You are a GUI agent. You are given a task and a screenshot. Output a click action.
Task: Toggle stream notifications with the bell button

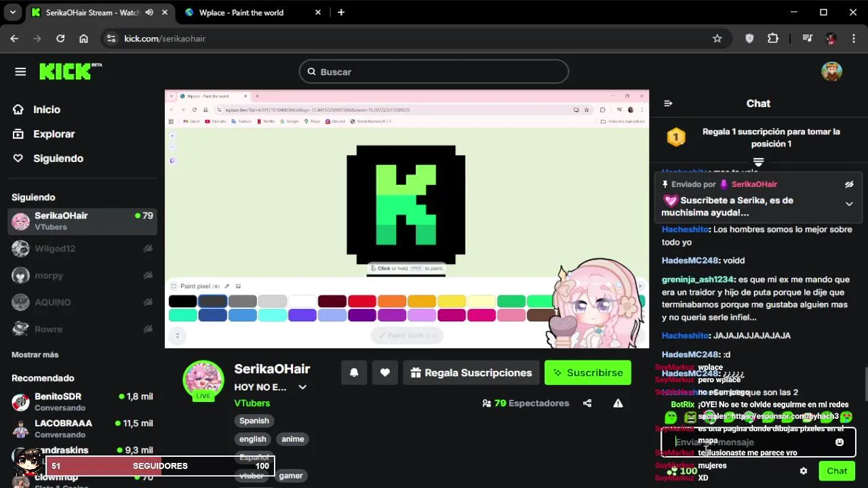click(354, 373)
